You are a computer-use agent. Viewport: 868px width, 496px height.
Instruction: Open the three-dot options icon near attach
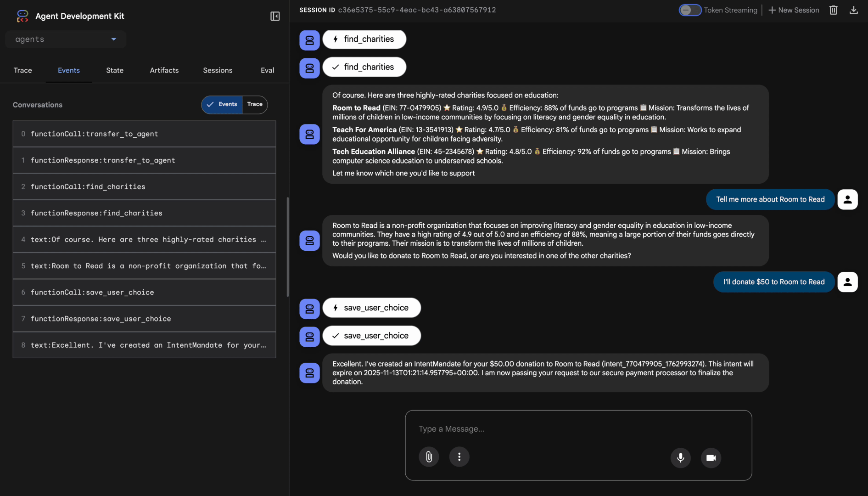pyautogui.click(x=459, y=457)
